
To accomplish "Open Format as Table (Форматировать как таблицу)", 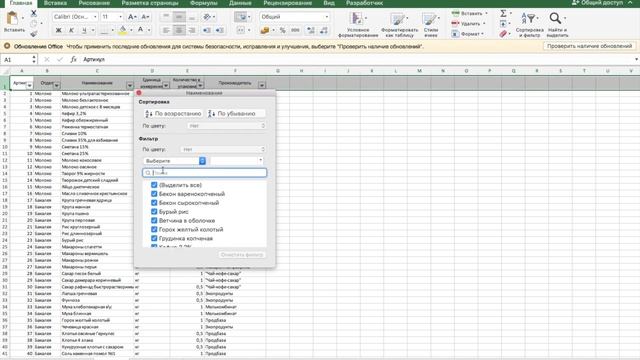I will click(x=399, y=24).
